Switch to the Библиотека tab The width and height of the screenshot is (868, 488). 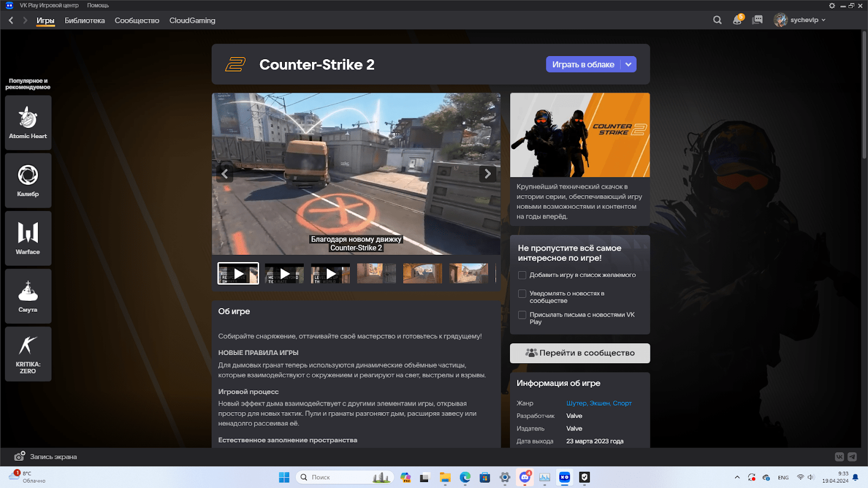point(85,21)
